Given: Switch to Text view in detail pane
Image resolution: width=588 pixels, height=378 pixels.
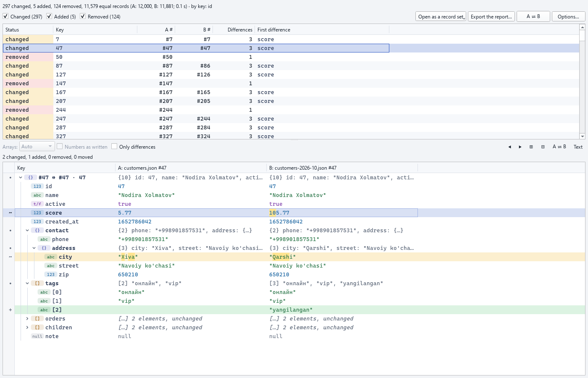Looking at the screenshot, I should click(x=578, y=147).
